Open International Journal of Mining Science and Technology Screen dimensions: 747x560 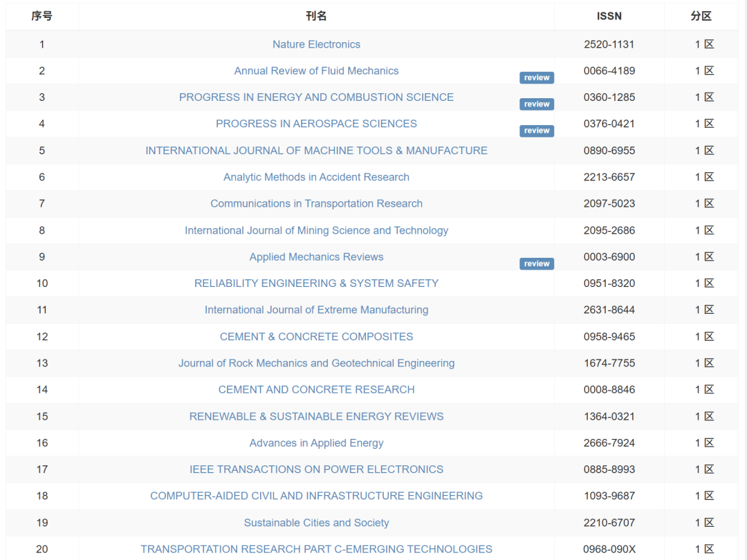pyautogui.click(x=316, y=230)
